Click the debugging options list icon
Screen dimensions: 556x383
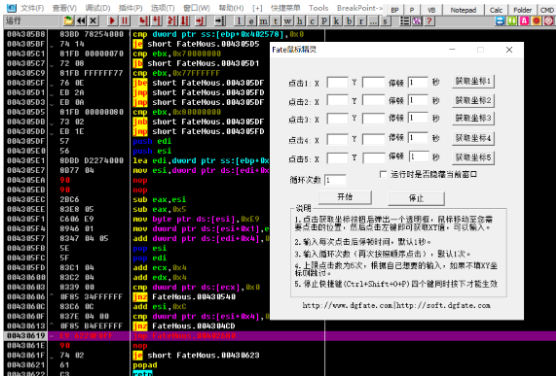(405, 21)
